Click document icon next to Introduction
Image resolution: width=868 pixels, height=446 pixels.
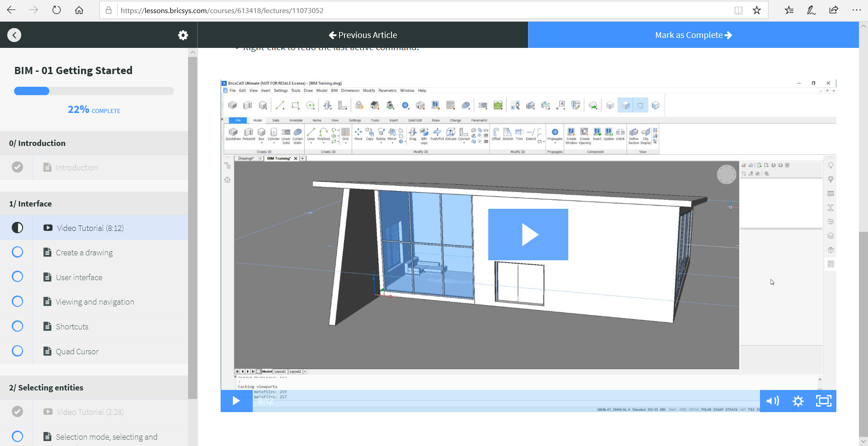point(47,167)
